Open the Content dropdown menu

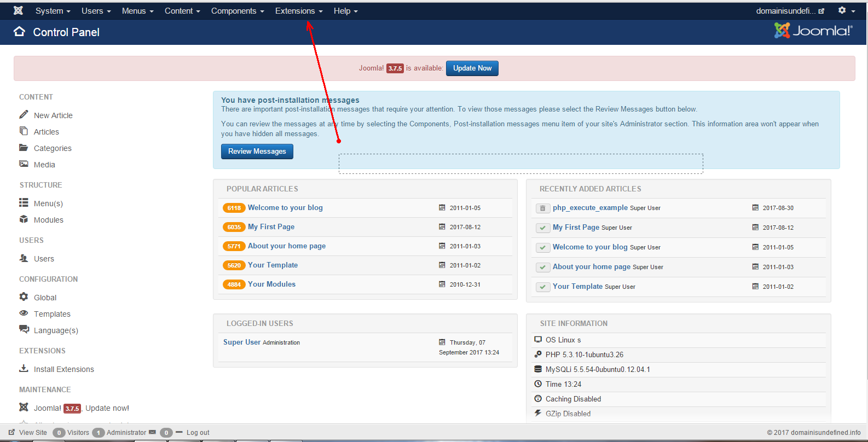(182, 11)
